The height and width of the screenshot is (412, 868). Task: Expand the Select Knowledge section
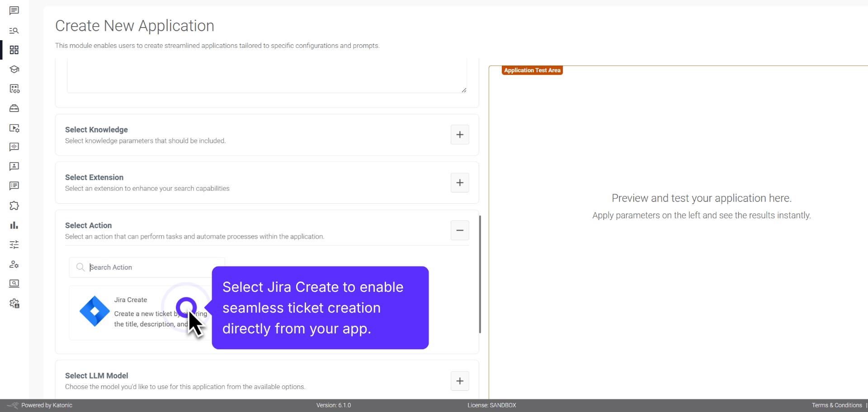click(459, 135)
